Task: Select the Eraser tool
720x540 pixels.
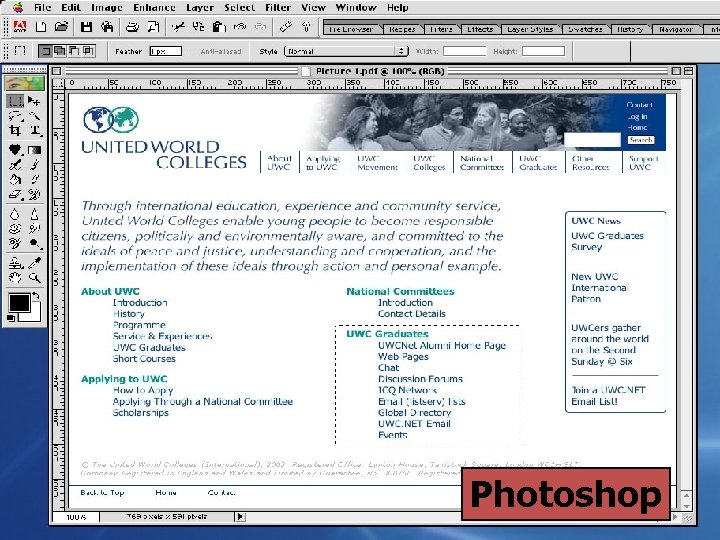Action: (15, 195)
